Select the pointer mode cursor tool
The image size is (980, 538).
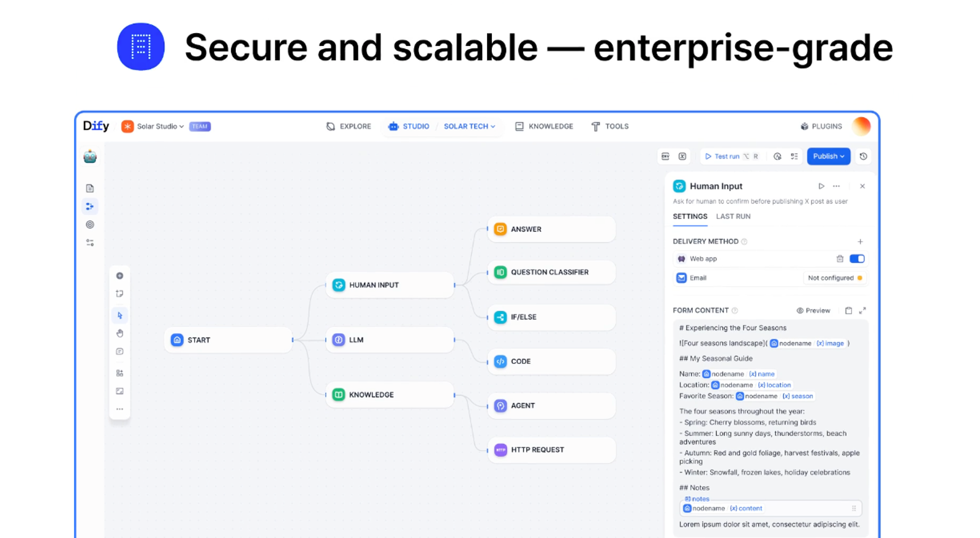click(119, 315)
